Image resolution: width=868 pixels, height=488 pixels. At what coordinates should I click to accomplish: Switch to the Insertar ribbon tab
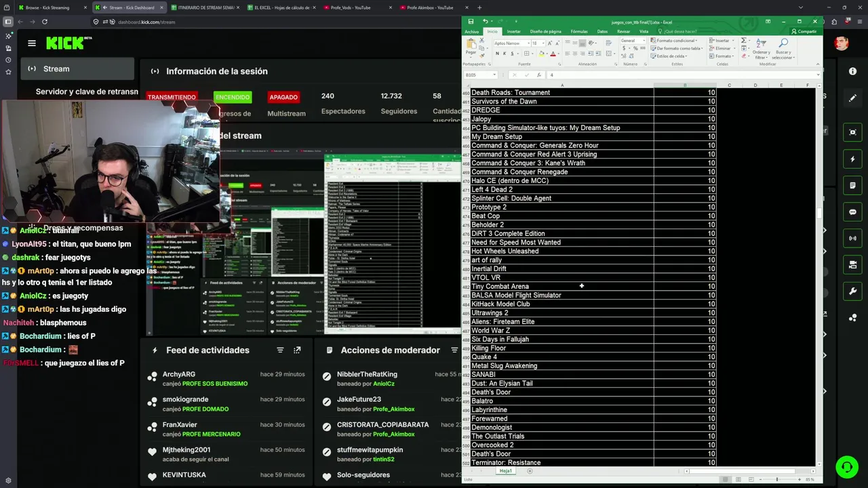[x=513, y=32]
